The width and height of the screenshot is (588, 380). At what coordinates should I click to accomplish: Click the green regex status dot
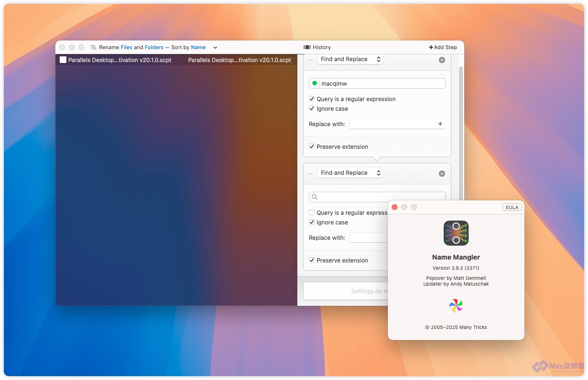pos(315,83)
